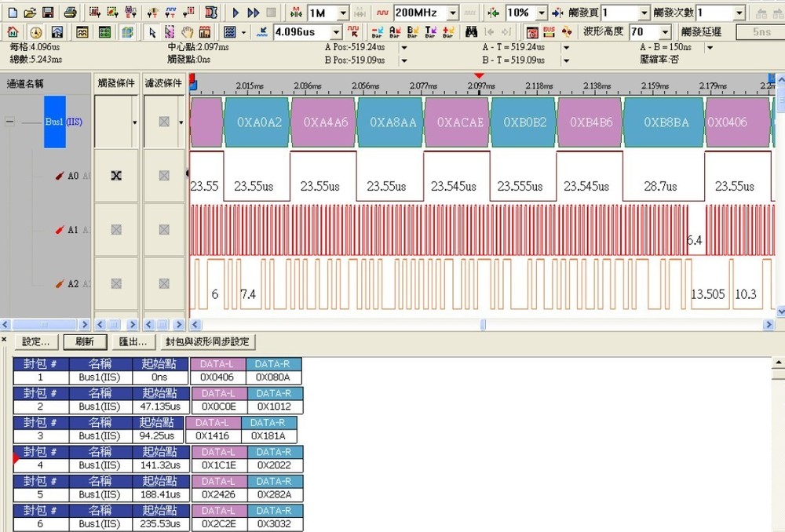This screenshot has width=785, height=532.
Task: Click the horizontal waveform scrollbar thumb
Action: coord(483,325)
